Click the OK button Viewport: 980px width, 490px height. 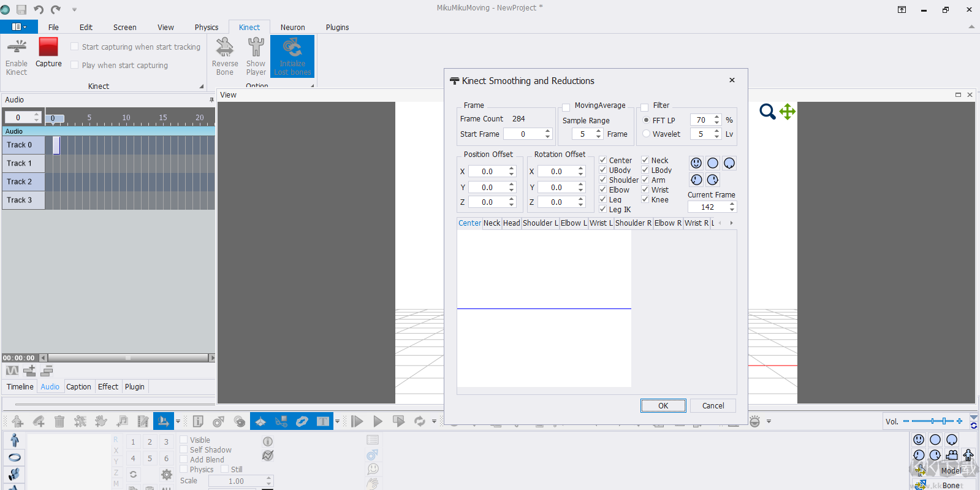663,406
